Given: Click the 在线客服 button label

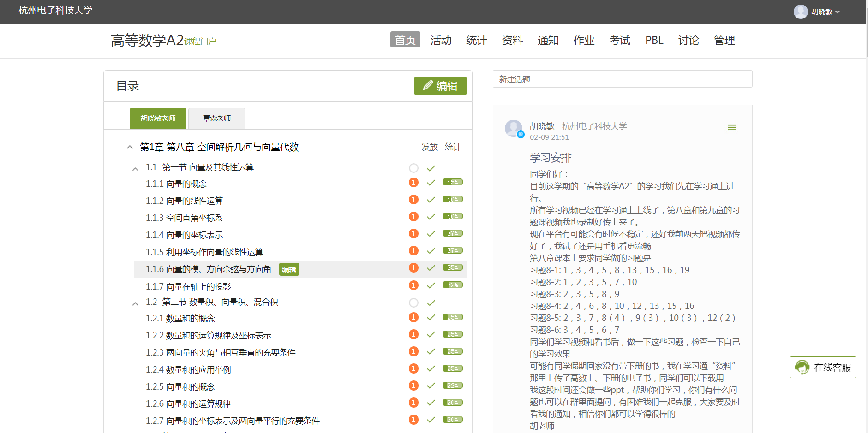Looking at the screenshot, I should [x=832, y=368].
